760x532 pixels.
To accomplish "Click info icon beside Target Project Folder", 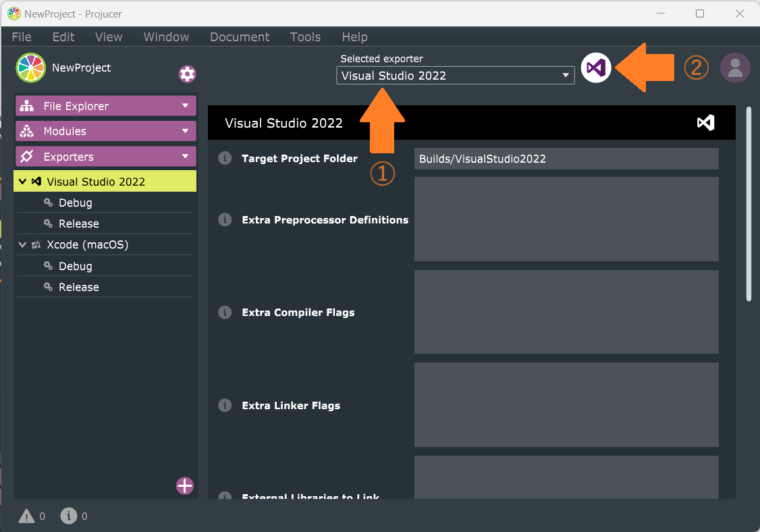I will 225,158.
